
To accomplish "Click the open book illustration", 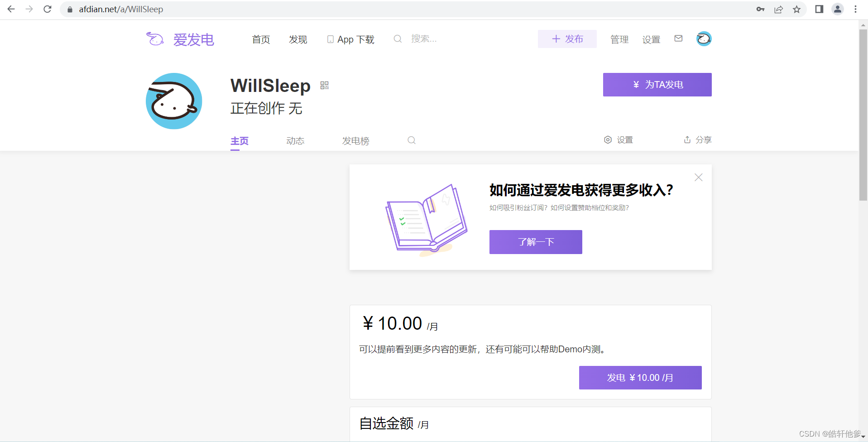I will tap(426, 219).
